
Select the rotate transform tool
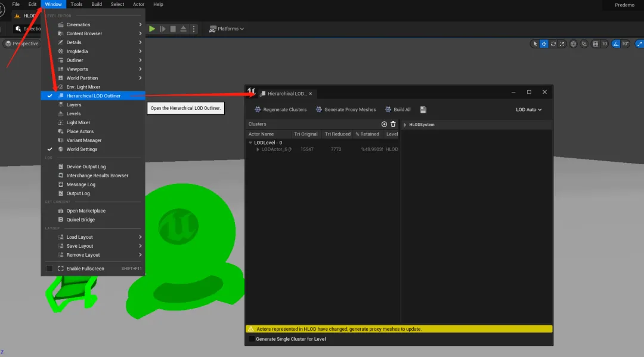click(553, 44)
